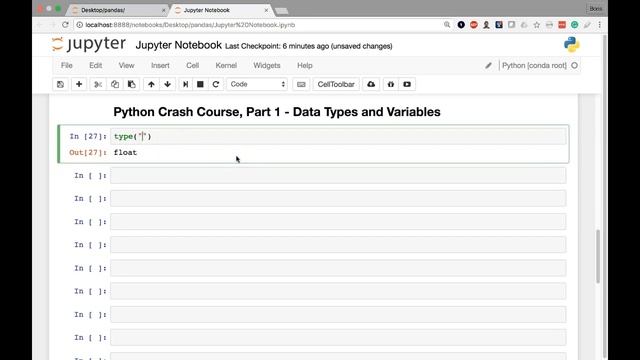Run the cell and select below
Viewport: 640px width, 360px height.
(185, 84)
